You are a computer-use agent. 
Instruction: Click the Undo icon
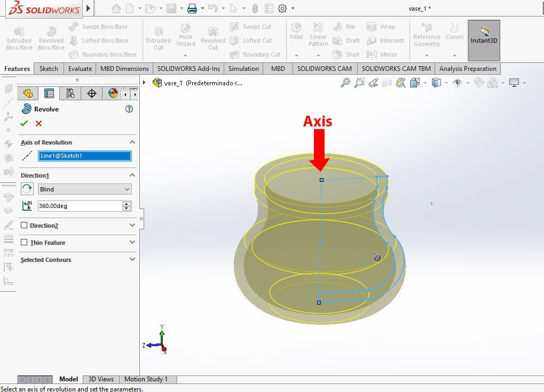[212, 9]
